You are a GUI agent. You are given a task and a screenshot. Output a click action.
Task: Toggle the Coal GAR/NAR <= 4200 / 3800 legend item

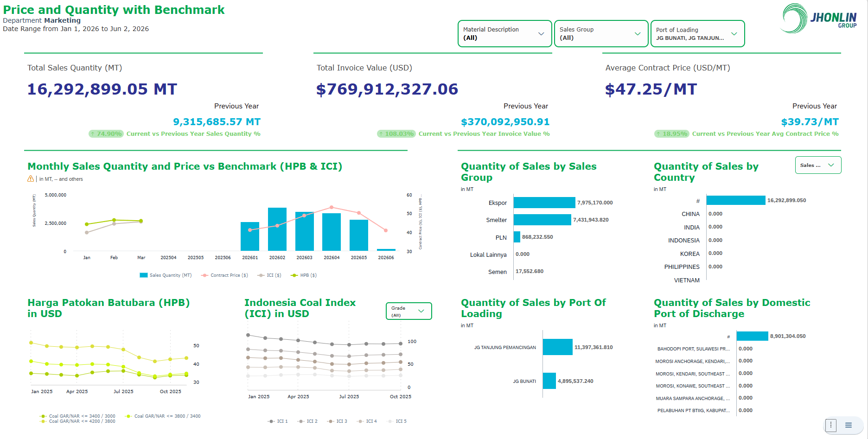77,421
